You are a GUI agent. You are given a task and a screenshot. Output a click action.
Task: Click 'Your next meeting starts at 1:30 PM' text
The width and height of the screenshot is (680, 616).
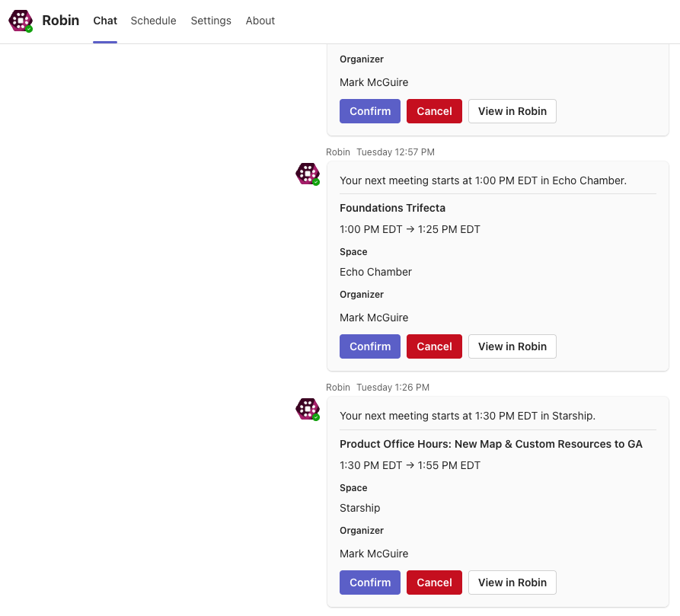(468, 416)
